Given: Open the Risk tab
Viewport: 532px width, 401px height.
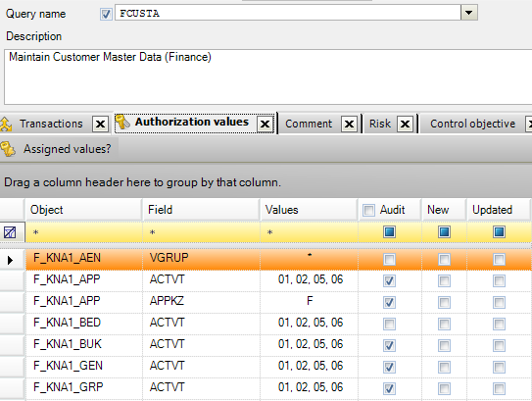Looking at the screenshot, I should (380, 124).
